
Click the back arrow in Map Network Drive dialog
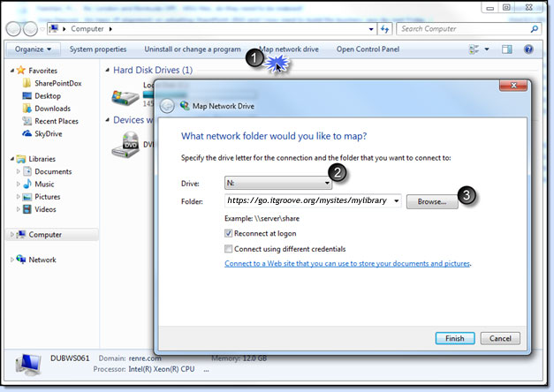coord(168,105)
